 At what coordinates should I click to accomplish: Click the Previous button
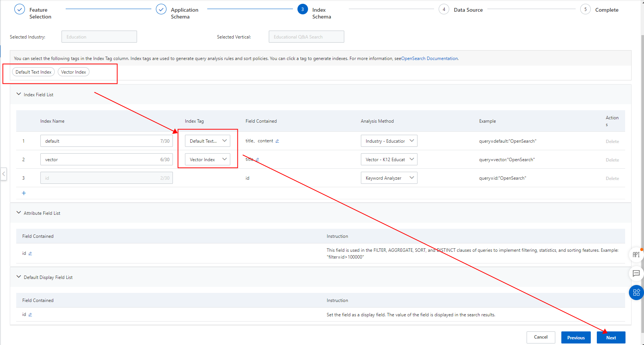pos(576,337)
